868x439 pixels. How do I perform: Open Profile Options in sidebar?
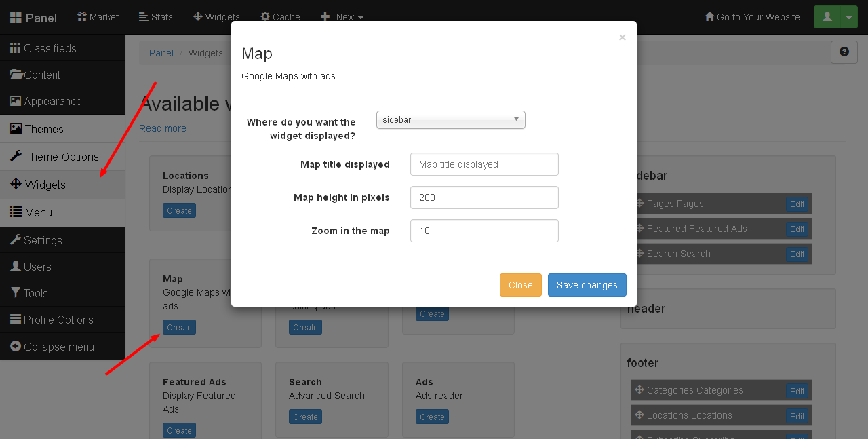(62, 320)
